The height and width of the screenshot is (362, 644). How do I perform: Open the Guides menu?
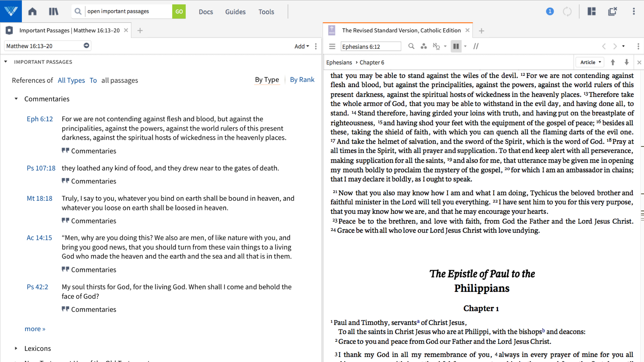235,12
